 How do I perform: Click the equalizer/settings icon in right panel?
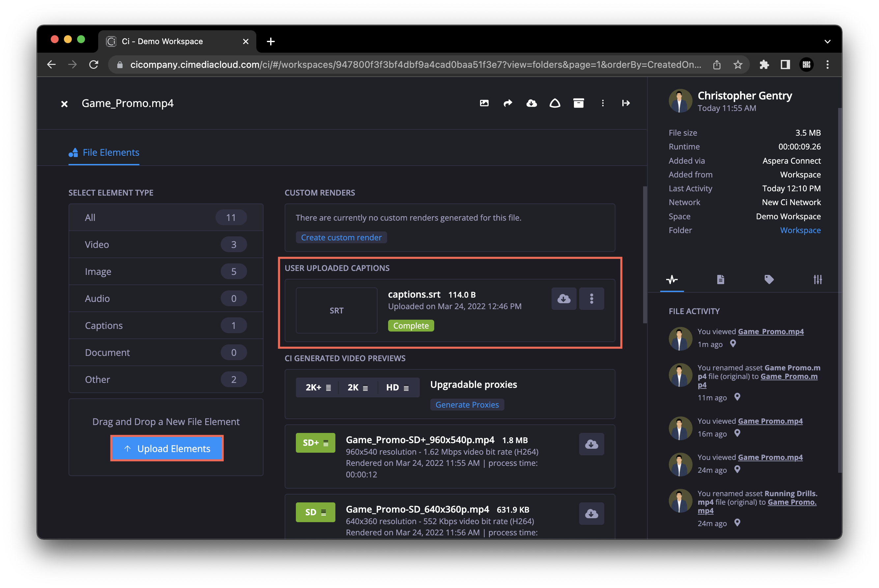(818, 279)
